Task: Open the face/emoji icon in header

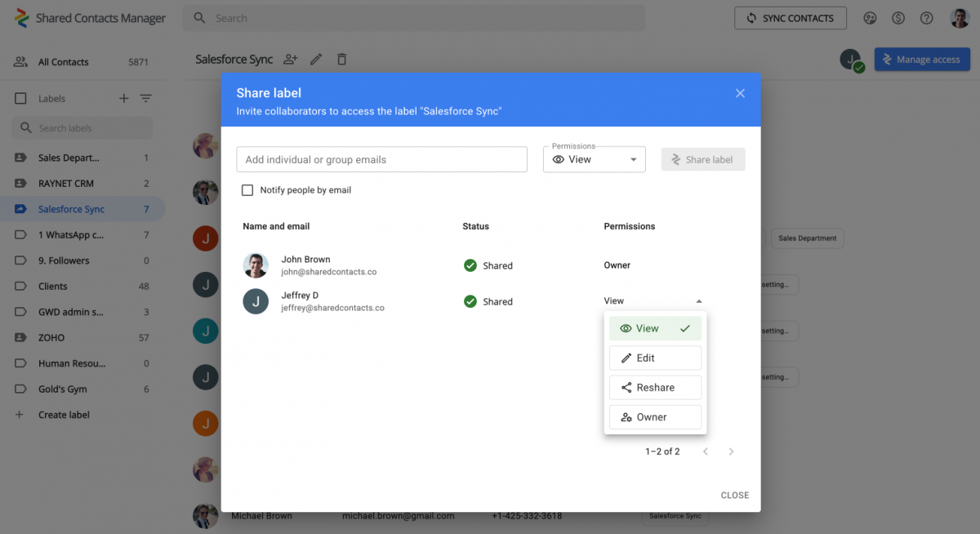Action: pyautogui.click(x=870, y=18)
